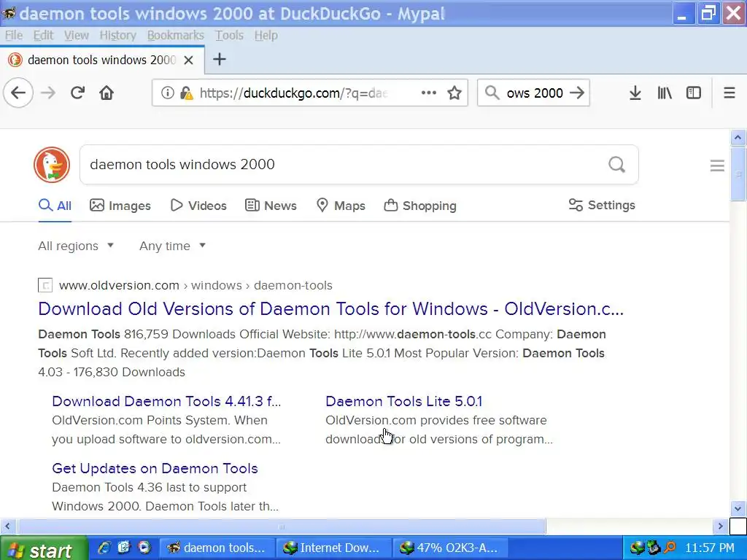Submit the toolbar search with the arrow
Viewport: 747px width, 560px height.
(577, 93)
